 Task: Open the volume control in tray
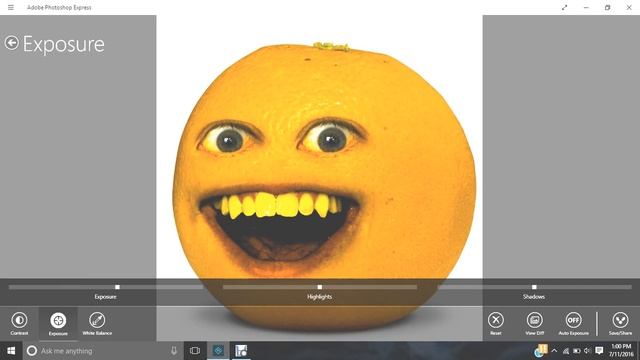tap(587, 351)
